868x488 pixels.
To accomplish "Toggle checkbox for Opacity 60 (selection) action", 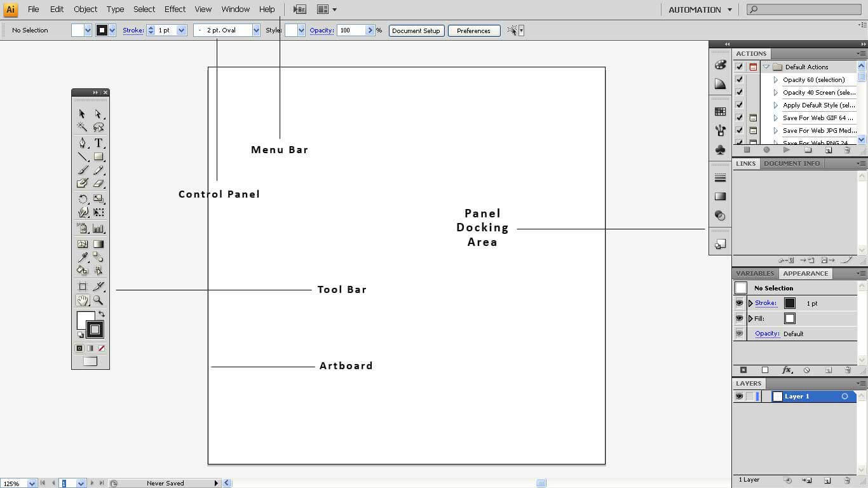I will (x=739, y=79).
